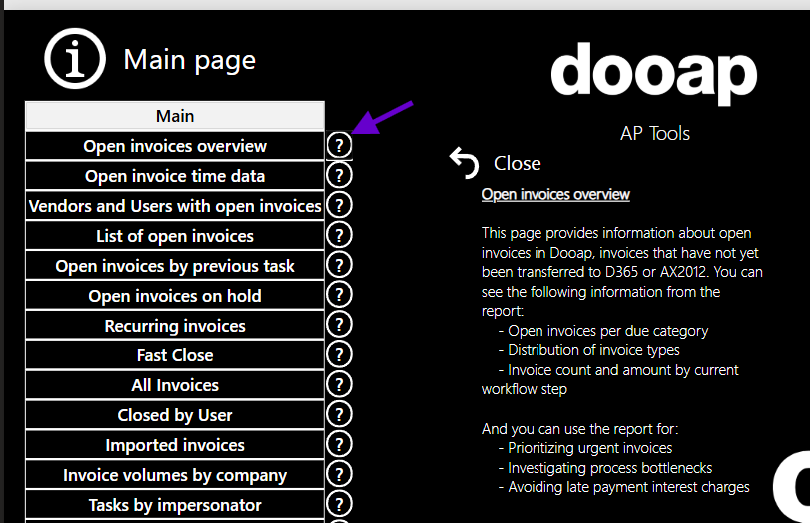Click the Close text label

pyautogui.click(x=517, y=163)
